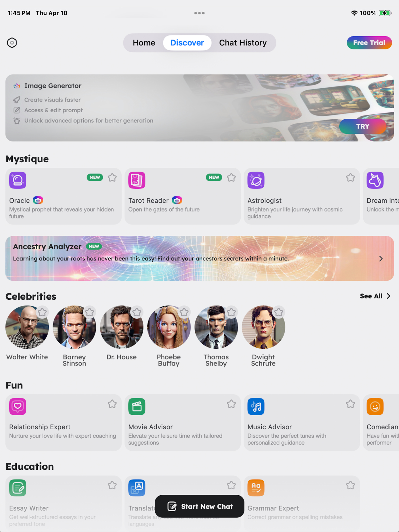Favorite the Oracle card with star
Image resolution: width=399 pixels, height=532 pixels.
tap(112, 177)
